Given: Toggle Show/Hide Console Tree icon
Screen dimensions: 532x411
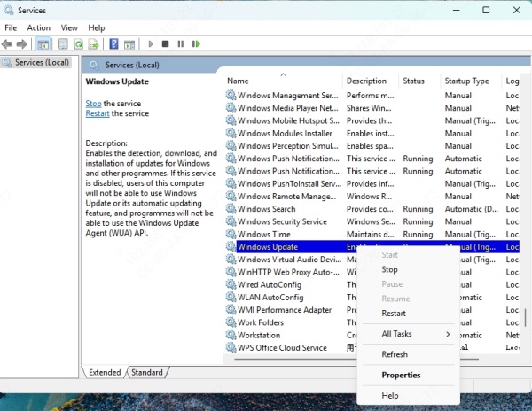Looking at the screenshot, I should [x=43, y=44].
